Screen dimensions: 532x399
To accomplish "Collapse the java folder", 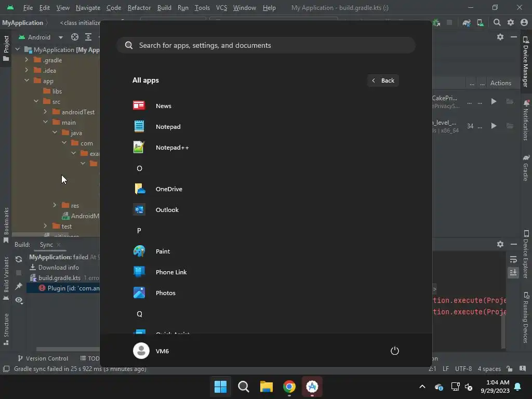I will pos(55,132).
